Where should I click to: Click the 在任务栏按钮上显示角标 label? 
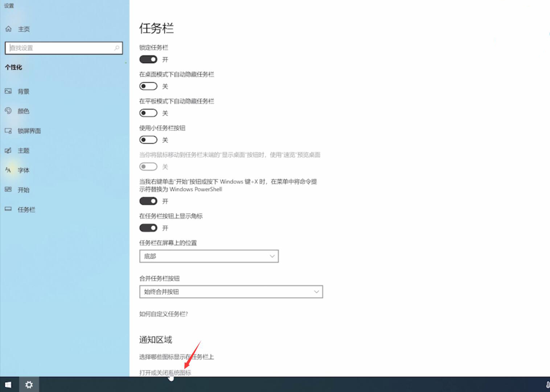click(x=171, y=216)
